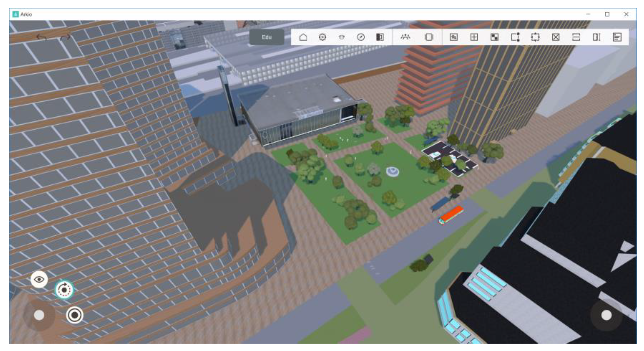Select the crossed box icon
This screenshot has width=644, height=351.
tap(556, 37)
